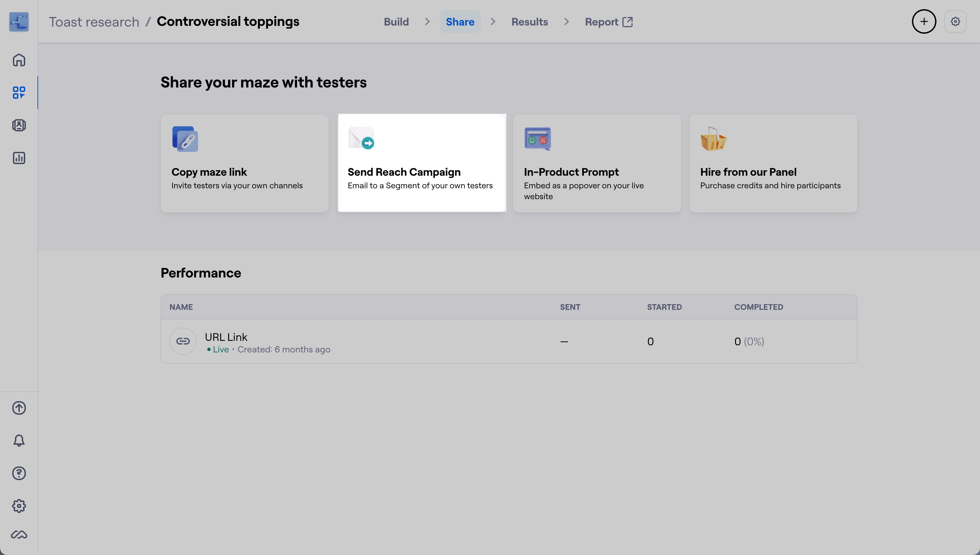Select the Projects grid icon in sidebar

coord(19,93)
